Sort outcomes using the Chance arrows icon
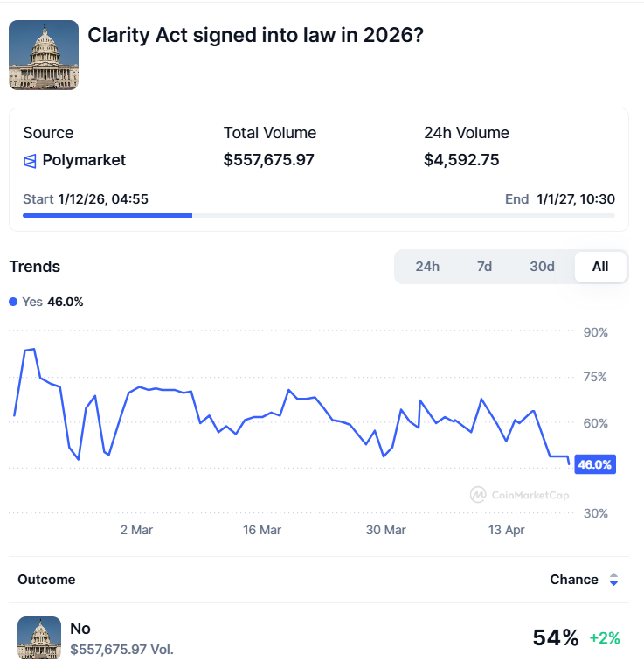This screenshot has height=668, width=644. pos(613,580)
